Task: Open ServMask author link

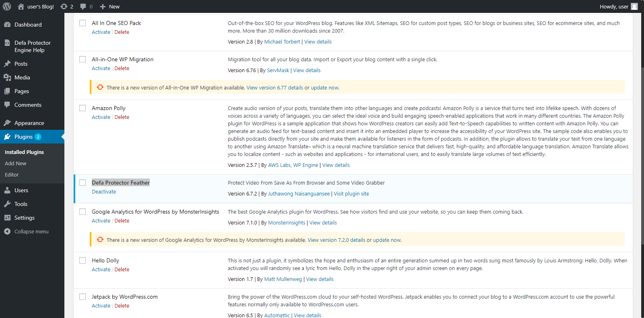Action: pyautogui.click(x=278, y=70)
